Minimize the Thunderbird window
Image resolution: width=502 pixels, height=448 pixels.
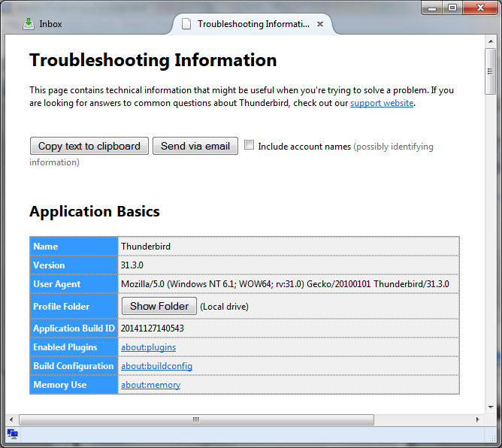(432, 8)
